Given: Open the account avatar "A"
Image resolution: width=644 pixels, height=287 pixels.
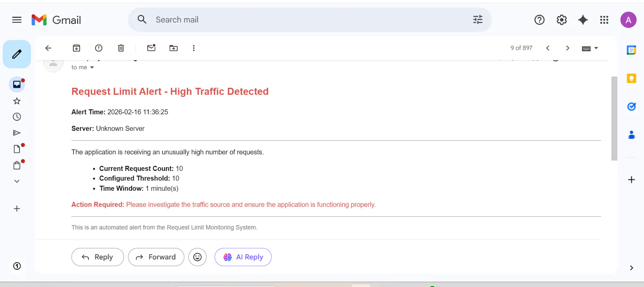Looking at the screenshot, I should tap(628, 20).
